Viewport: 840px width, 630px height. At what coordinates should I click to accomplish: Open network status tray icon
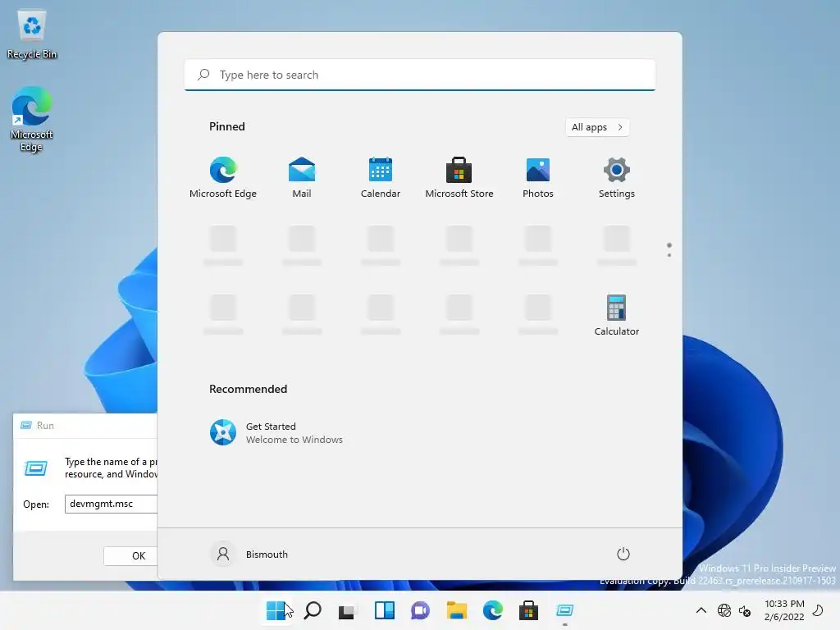(x=724, y=610)
